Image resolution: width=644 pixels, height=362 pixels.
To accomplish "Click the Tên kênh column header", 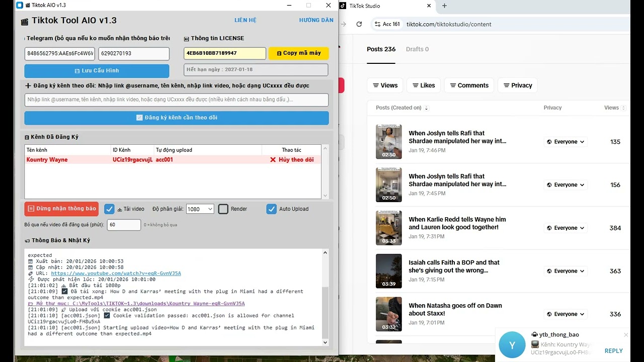I will tap(67, 150).
